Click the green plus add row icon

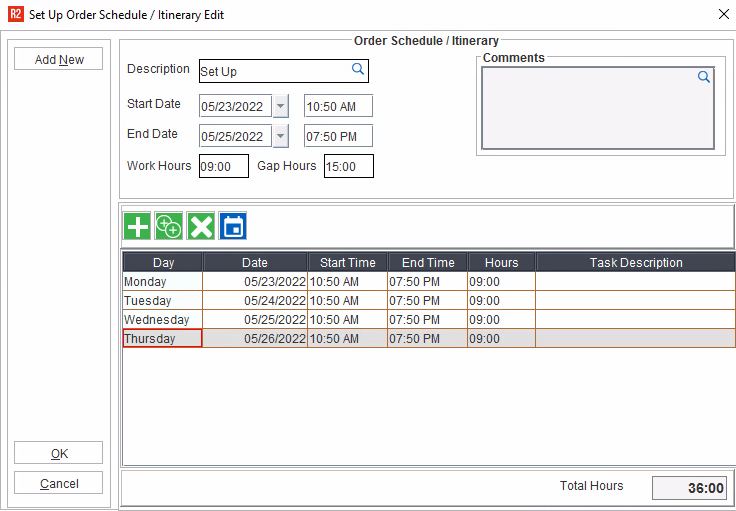tap(137, 226)
